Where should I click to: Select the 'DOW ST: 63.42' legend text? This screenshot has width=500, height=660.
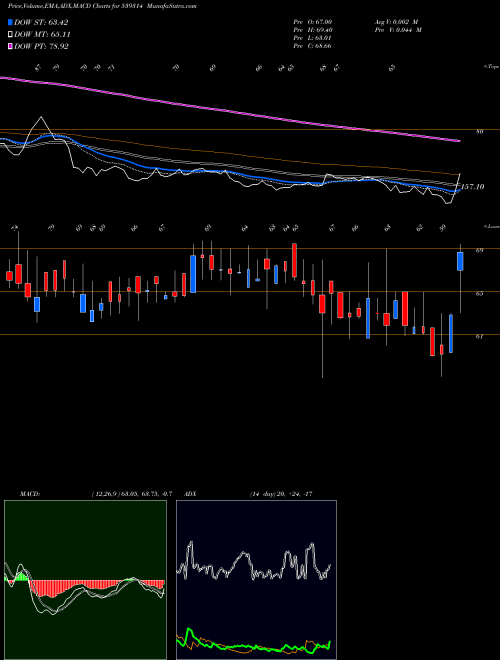click(x=41, y=22)
